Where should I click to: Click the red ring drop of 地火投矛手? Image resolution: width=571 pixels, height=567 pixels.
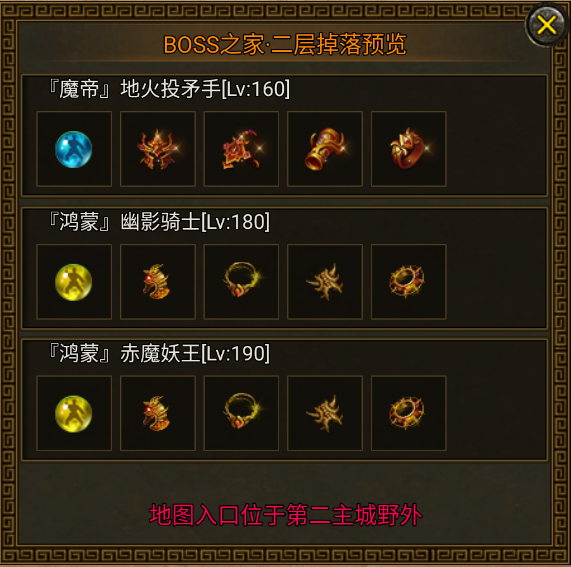(409, 149)
